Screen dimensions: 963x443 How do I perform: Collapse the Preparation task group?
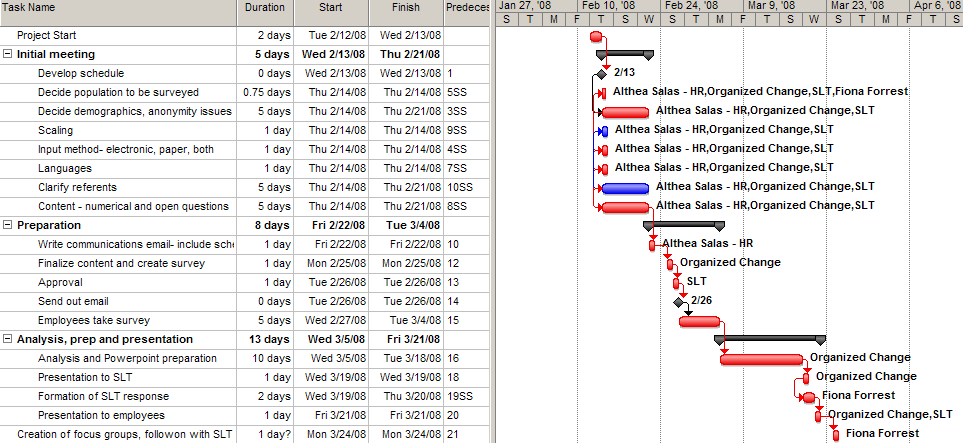point(8,225)
